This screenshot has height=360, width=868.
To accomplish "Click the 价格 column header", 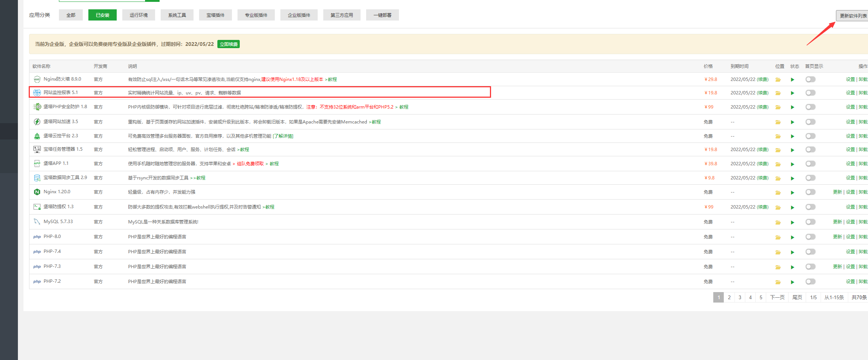I will click(x=708, y=66).
